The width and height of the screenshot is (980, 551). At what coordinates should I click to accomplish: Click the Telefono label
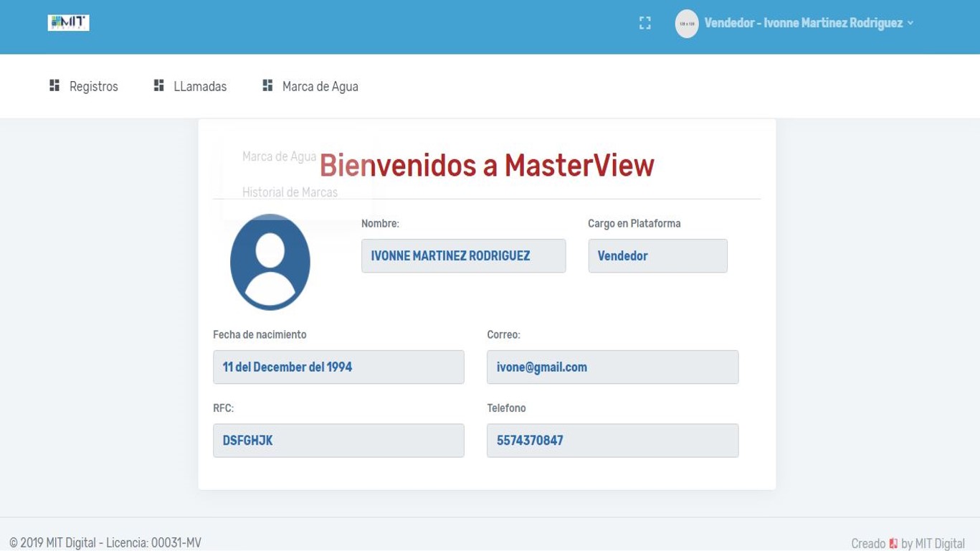coord(506,408)
